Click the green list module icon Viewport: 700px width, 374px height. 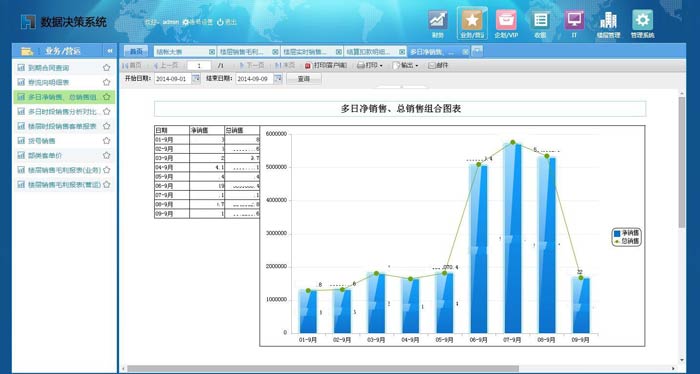(540, 21)
